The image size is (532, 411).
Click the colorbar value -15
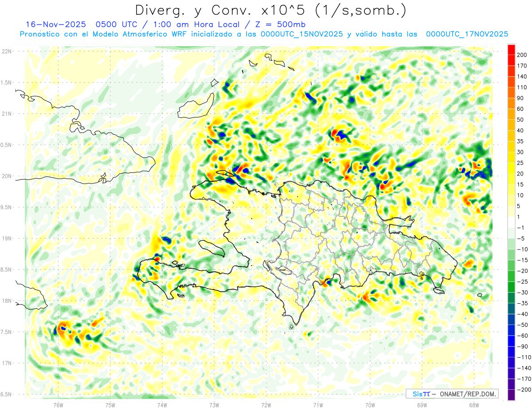523,260
